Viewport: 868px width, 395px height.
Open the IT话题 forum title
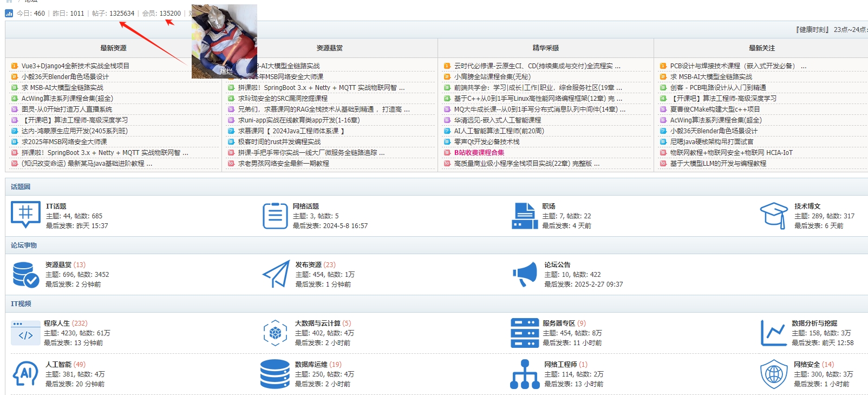(56, 206)
